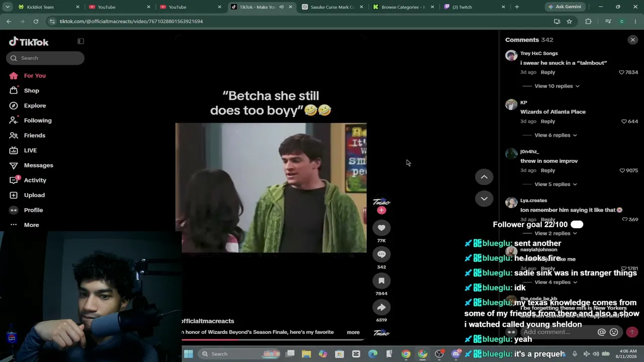Click the Ask Gemini button
This screenshot has height=362, width=644.
pos(565,7)
